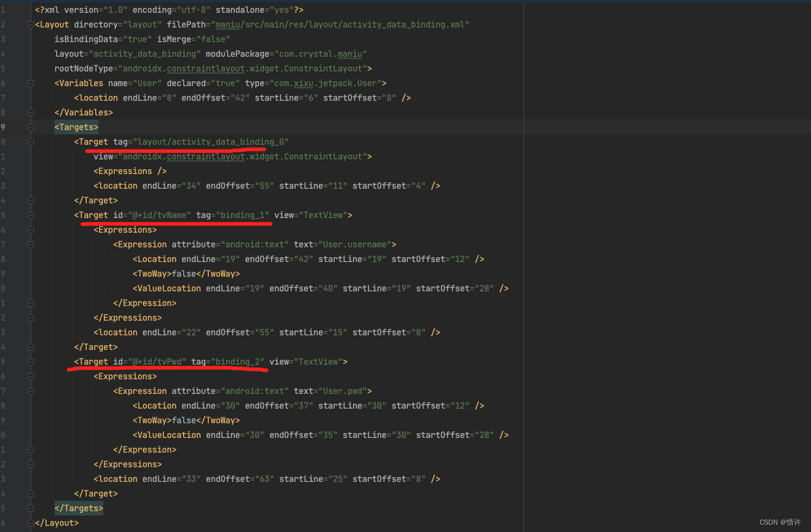Click the startLine="25" attribute

[313, 479]
